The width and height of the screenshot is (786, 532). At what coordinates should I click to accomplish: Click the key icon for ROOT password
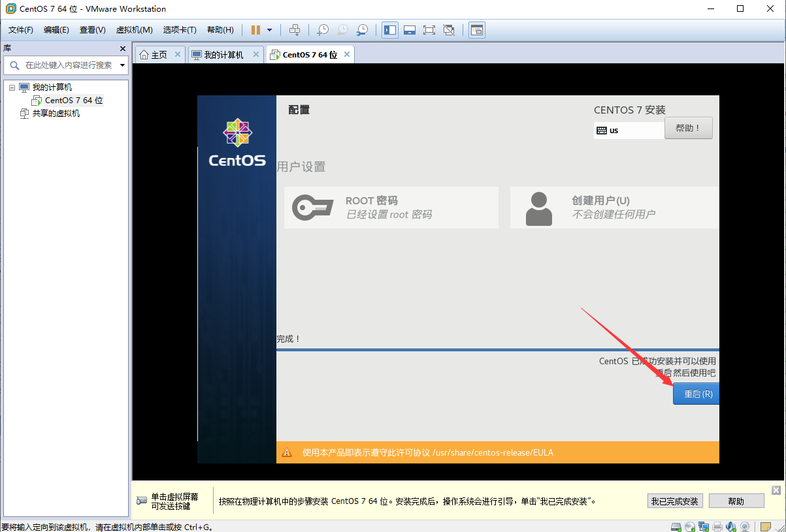[312, 208]
